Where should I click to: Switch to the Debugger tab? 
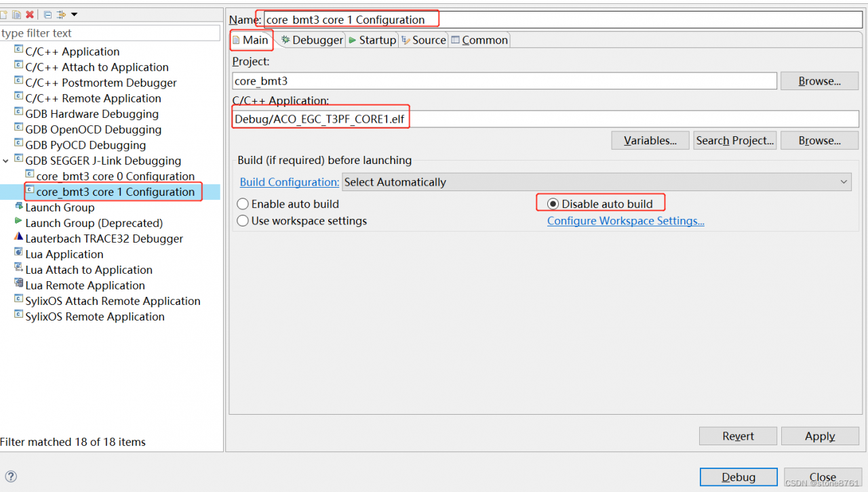[x=312, y=40]
